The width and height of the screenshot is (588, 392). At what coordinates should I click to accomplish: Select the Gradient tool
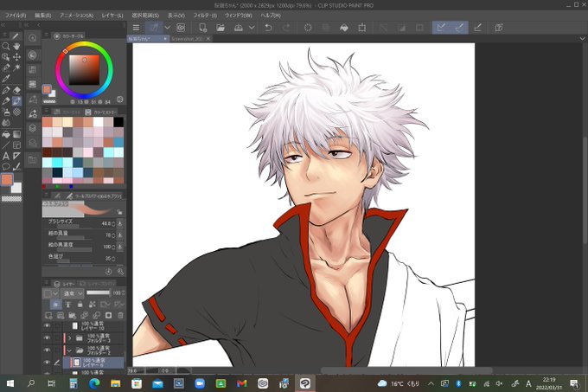point(16,134)
